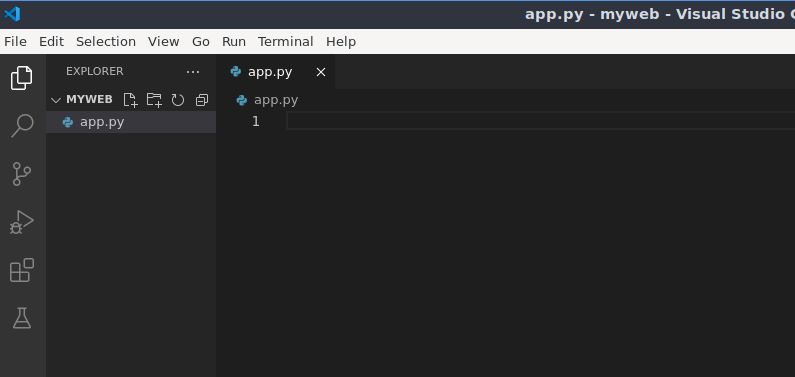Screen dimensions: 795x377
Task: Open the Edit menu
Action: point(51,42)
